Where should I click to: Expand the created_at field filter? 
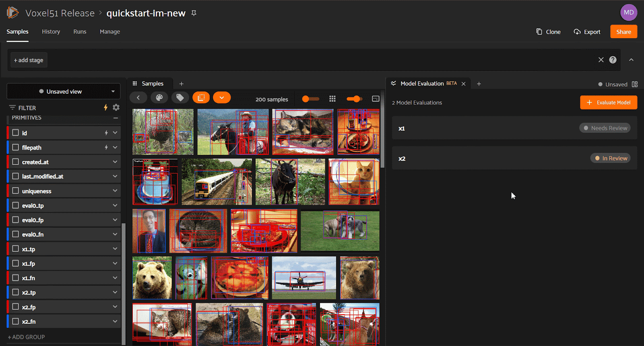(x=115, y=162)
